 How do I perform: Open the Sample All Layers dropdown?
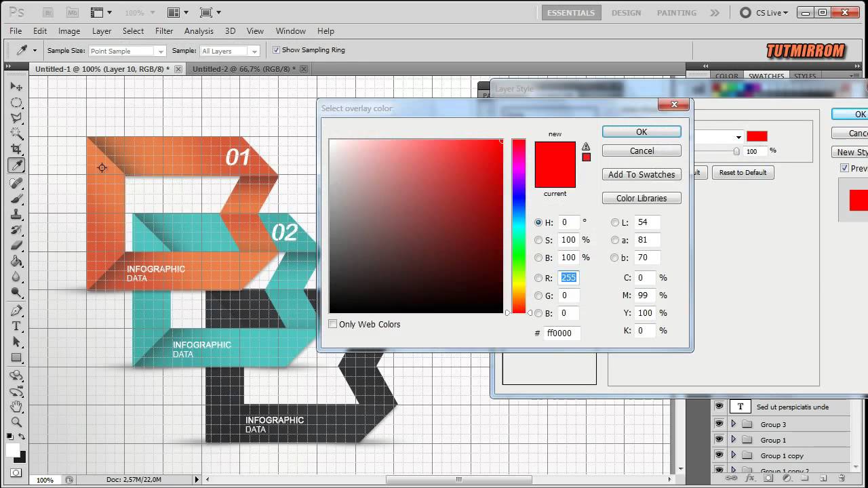point(231,51)
